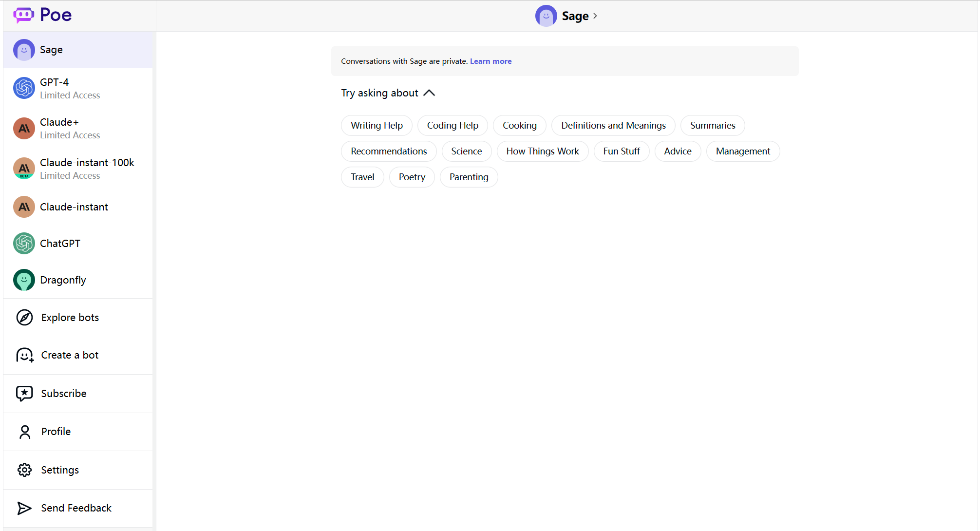The width and height of the screenshot is (980, 531).
Task: Open the Profile menu item
Action: (x=56, y=432)
